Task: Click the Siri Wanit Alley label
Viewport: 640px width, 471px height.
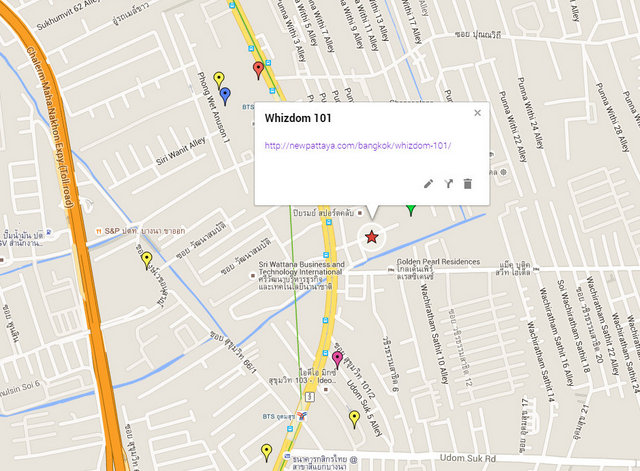Action: (x=181, y=151)
